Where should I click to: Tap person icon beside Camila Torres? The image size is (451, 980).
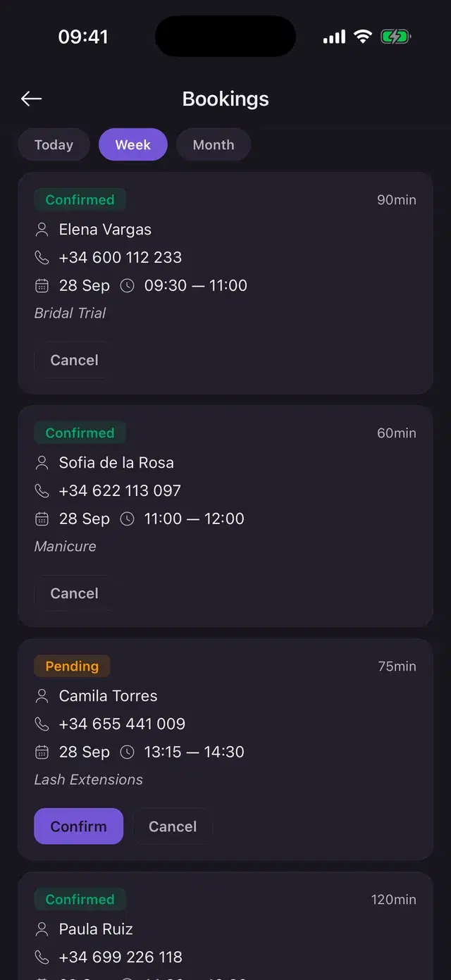[x=42, y=696]
